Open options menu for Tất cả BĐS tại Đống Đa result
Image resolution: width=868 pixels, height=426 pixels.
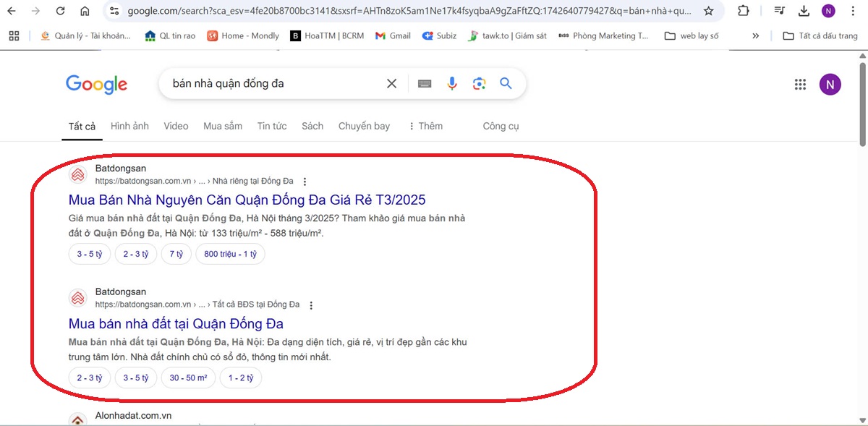[311, 305]
